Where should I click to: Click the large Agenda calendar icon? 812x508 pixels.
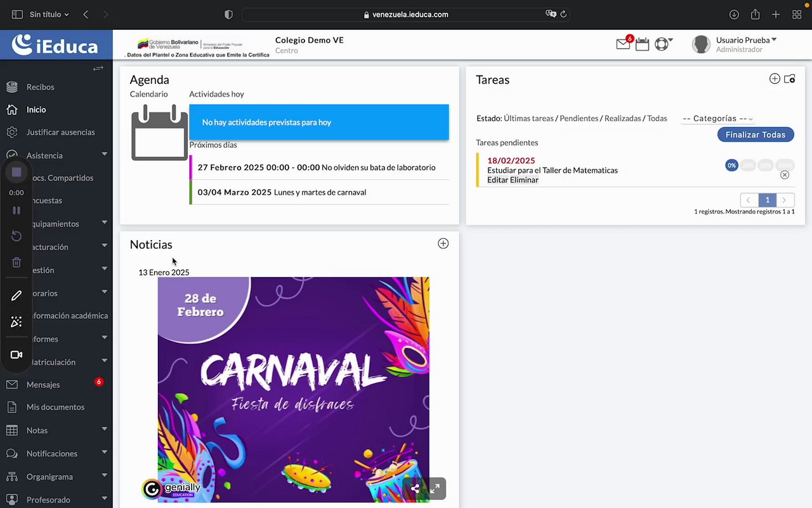pos(159,132)
